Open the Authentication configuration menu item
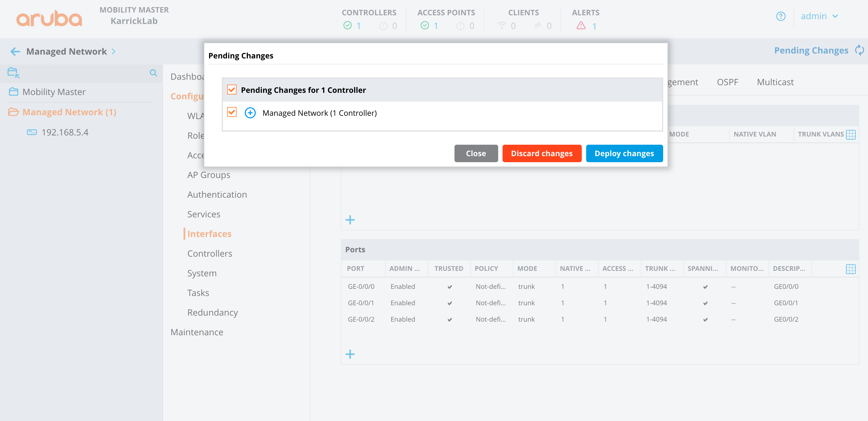Viewport: 868px width, 421px height. pyautogui.click(x=217, y=195)
